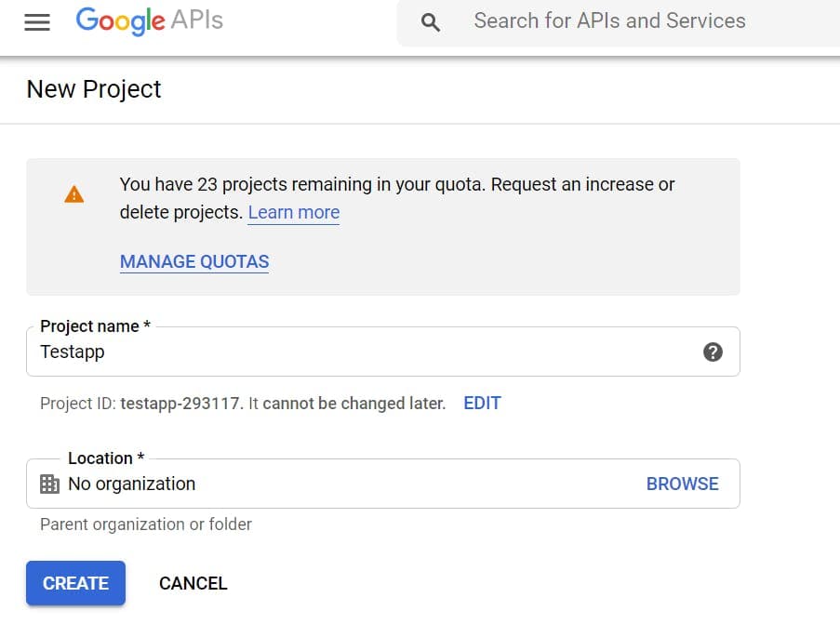Open the MANAGE QUOTAS link
This screenshot has width=840, height=637.
(x=194, y=261)
